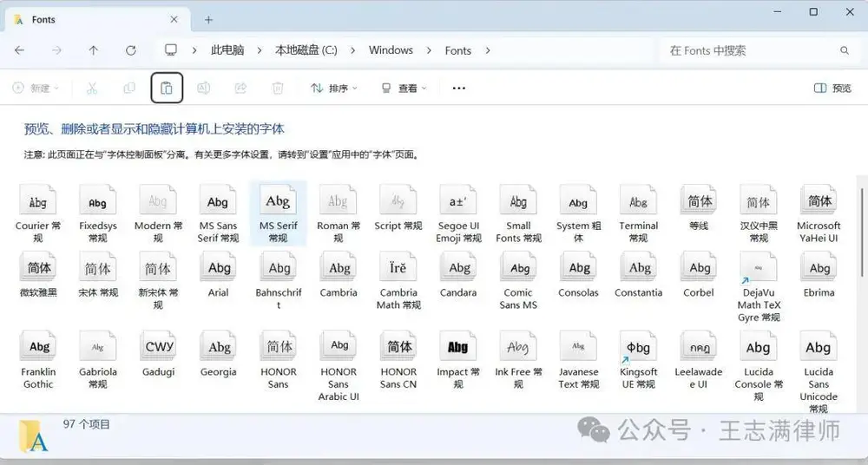This screenshot has height=465, width=868.
Task: Open the three-dot more options menu
Action: pos(459,88)
